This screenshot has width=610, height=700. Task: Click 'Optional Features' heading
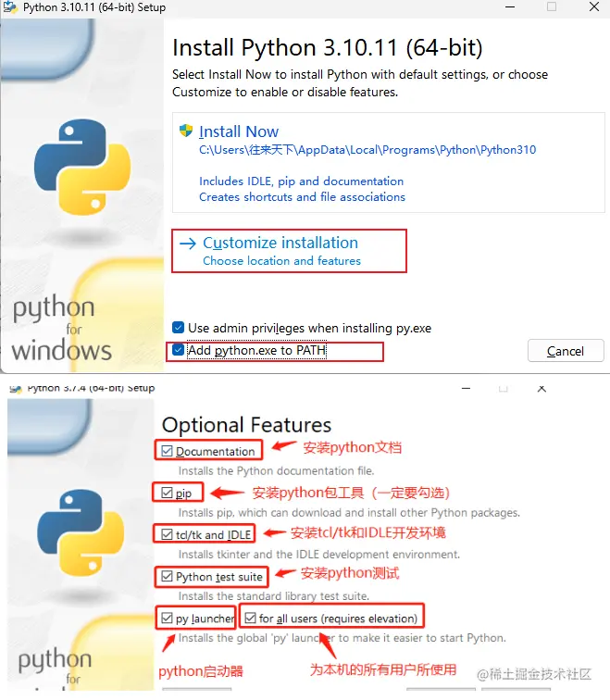(246, 425)
